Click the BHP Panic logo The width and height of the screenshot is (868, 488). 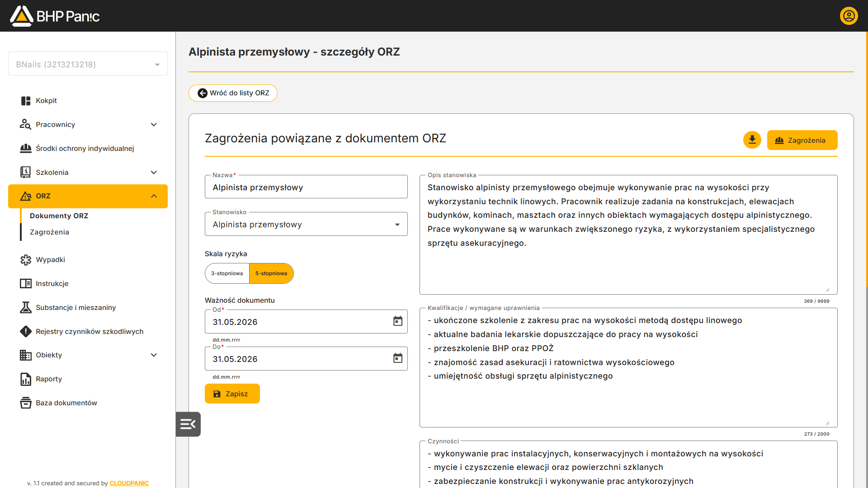pyautogui.click(x=55, y=16)
